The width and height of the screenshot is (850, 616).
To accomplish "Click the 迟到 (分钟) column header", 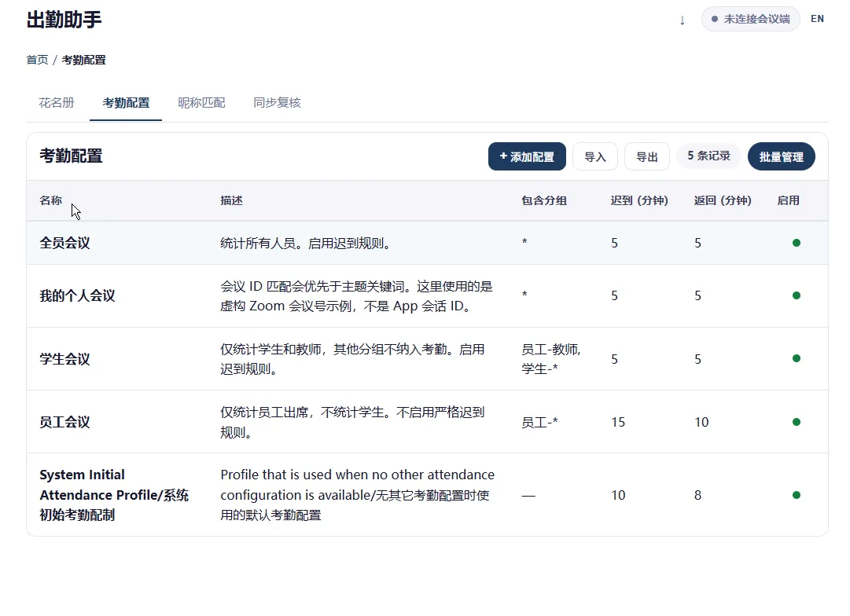I will (x=639, y=200).
